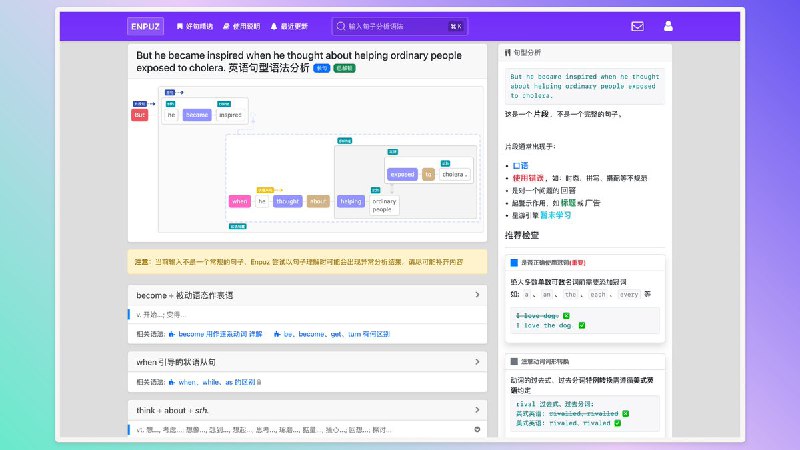Expand the 'when 引导的状语从句' section
This screenshot has height=450, width=800.
coord(307,362)
